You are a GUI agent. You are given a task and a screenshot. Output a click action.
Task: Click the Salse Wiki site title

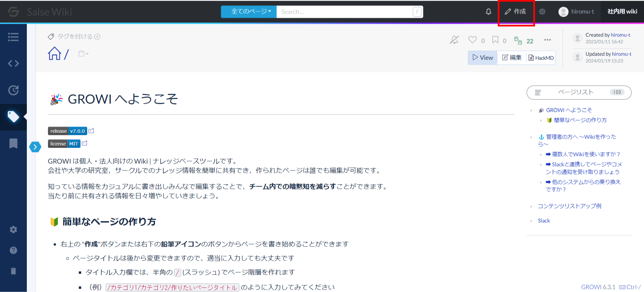[x=49, y=12]
